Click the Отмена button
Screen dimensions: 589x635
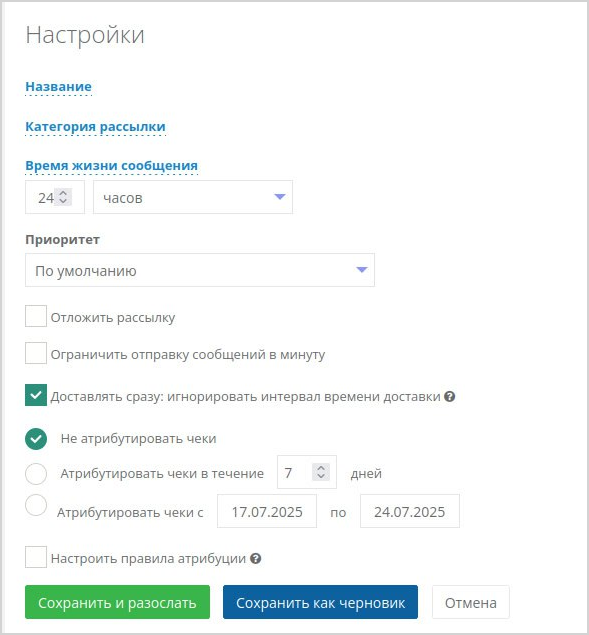tap(471, 602)
